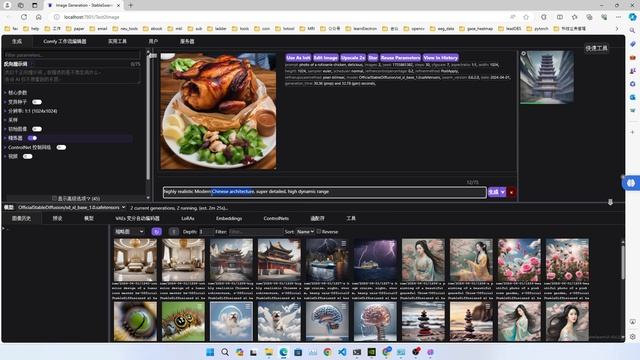Open the Sort Name dropdown
This screenshot has width=640, height=360.
coord(305,231)
